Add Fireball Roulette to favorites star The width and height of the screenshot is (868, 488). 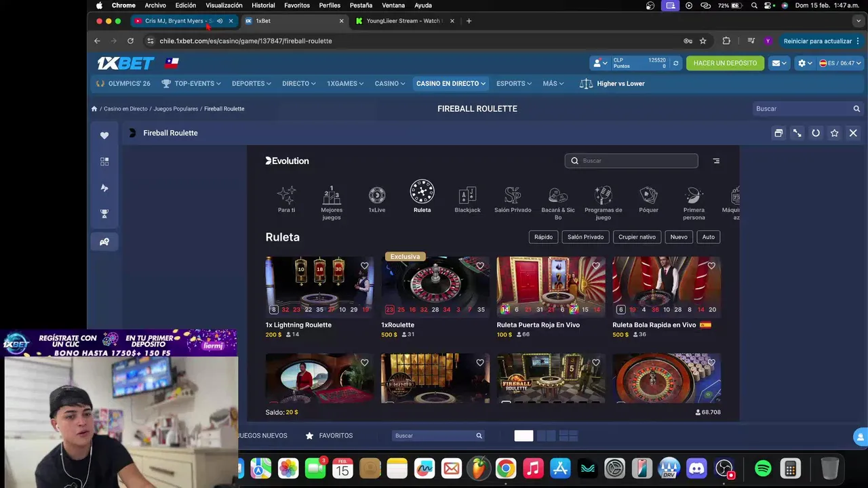pos(835,133)
